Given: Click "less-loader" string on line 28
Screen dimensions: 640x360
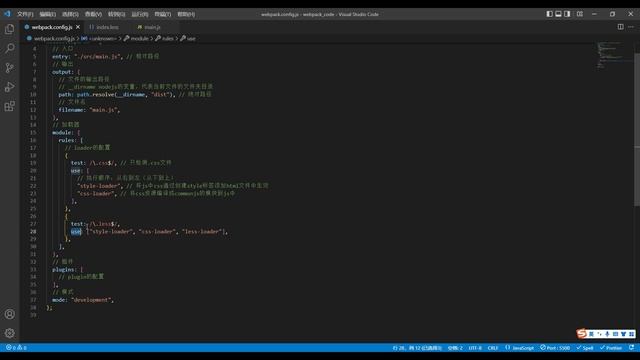Looking at the screenshot, I should tap(202, 231).
